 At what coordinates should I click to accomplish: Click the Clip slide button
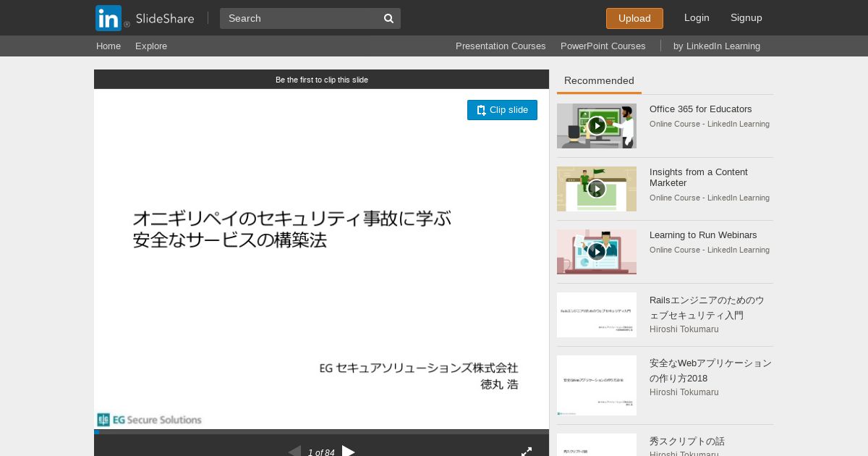coord(502,110)
